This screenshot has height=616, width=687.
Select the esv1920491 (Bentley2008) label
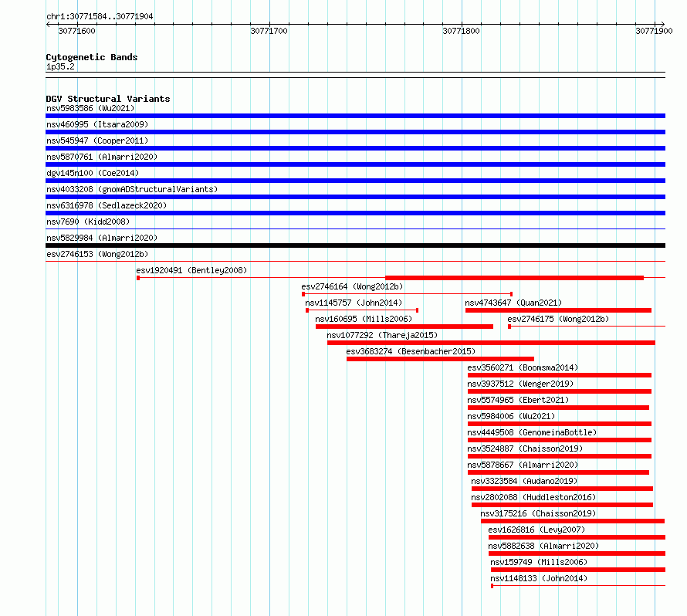click(191, 270)
